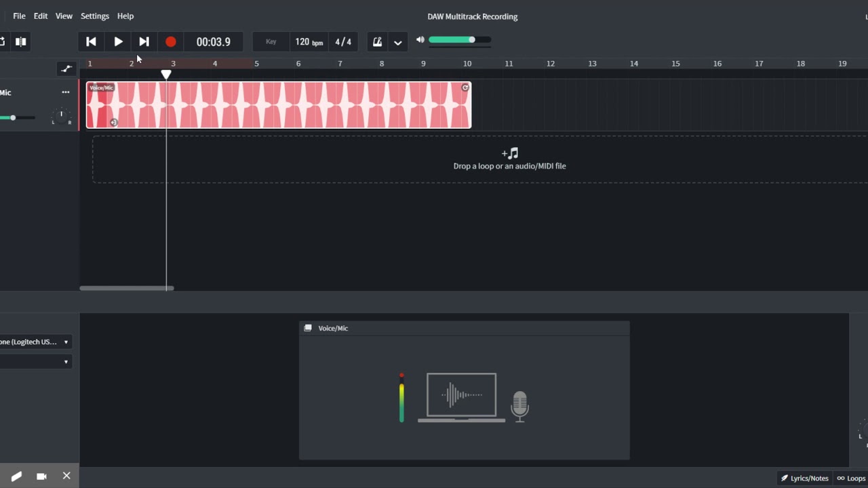The height and width of the screenshot is (488, 868).
Task: Toggle the metronome
Action: click(378, 42)
